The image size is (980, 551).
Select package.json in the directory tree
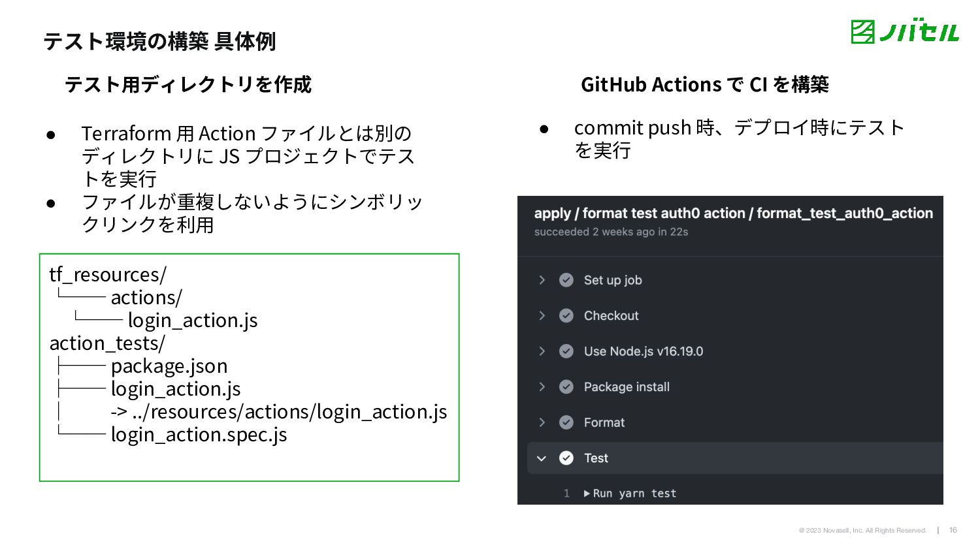point(169,366)
